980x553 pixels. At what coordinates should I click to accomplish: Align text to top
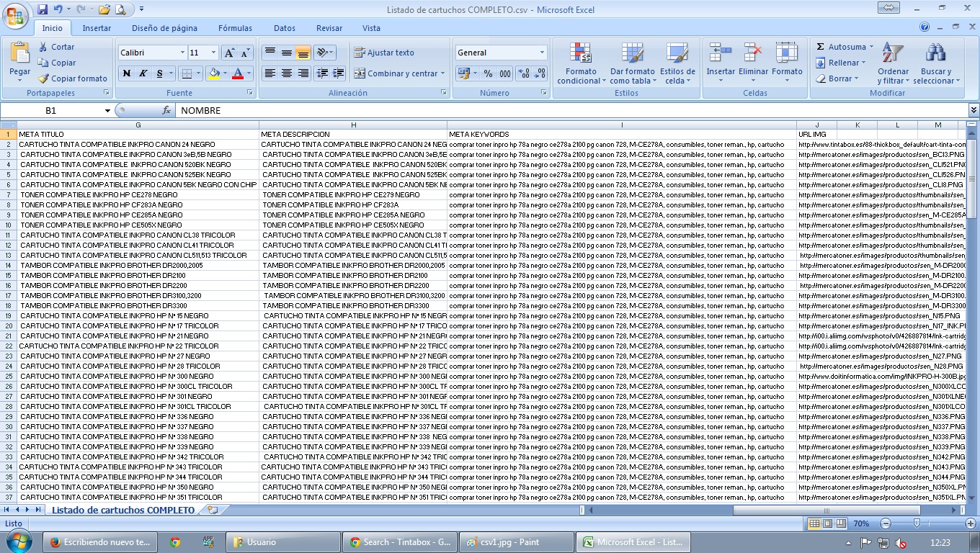269,53
